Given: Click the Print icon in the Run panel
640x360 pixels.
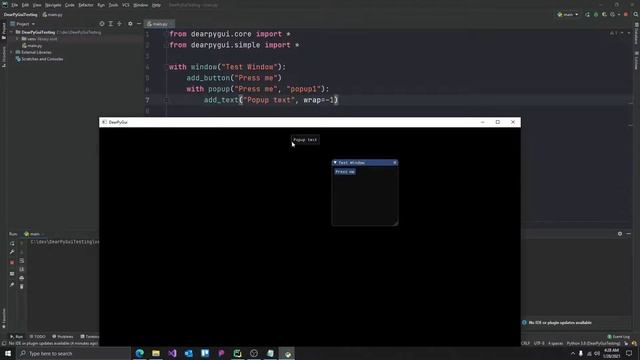Looking at the screenshot, I should (22, 278).
